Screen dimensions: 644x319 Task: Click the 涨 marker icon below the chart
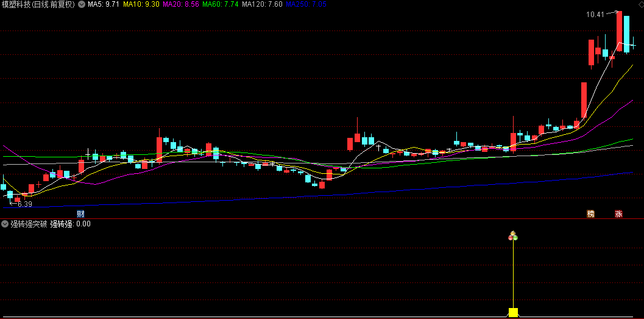pyautogui.click(x=618, y=213)
